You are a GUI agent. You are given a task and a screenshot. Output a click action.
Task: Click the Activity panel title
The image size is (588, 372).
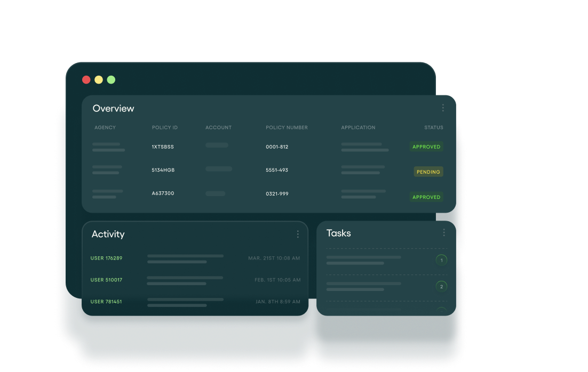coord(108,234)
